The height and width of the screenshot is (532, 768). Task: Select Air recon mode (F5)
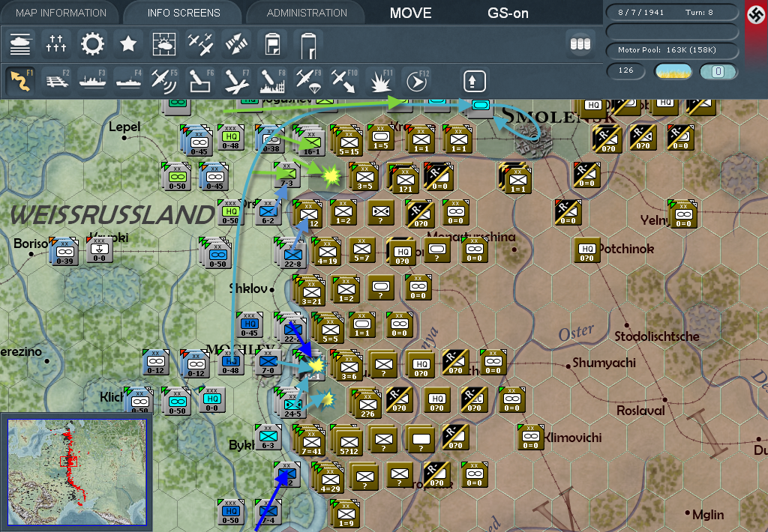tap(164, 81)
